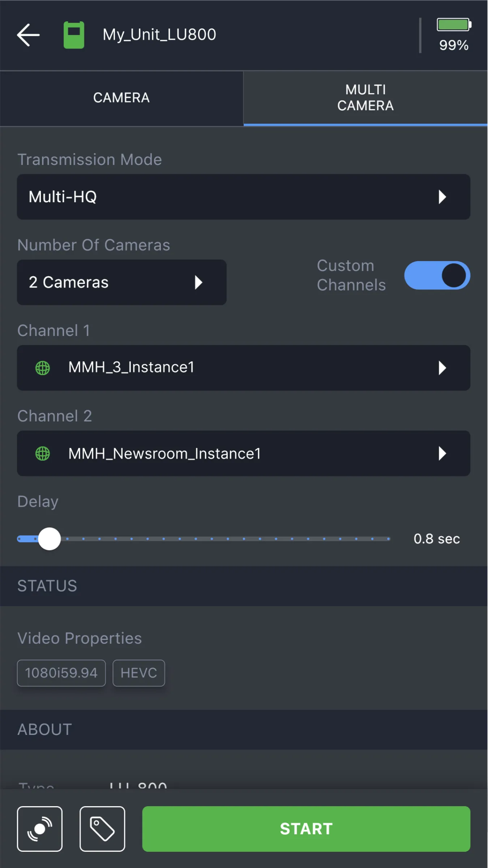
Task: Tap the My_Unit_LU800 unit name
Action: [x=159, y=35]
